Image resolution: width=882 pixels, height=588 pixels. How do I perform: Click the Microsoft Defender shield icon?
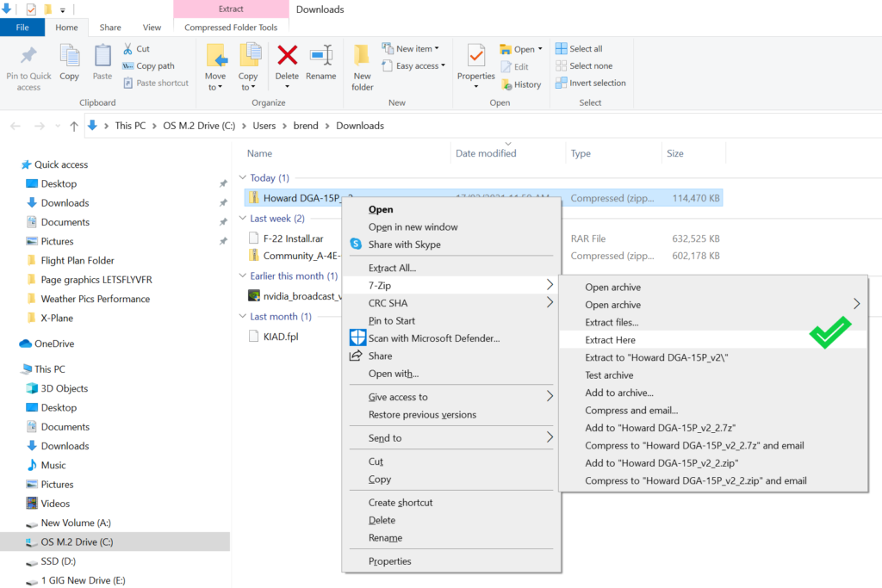(x=357, y=337)
